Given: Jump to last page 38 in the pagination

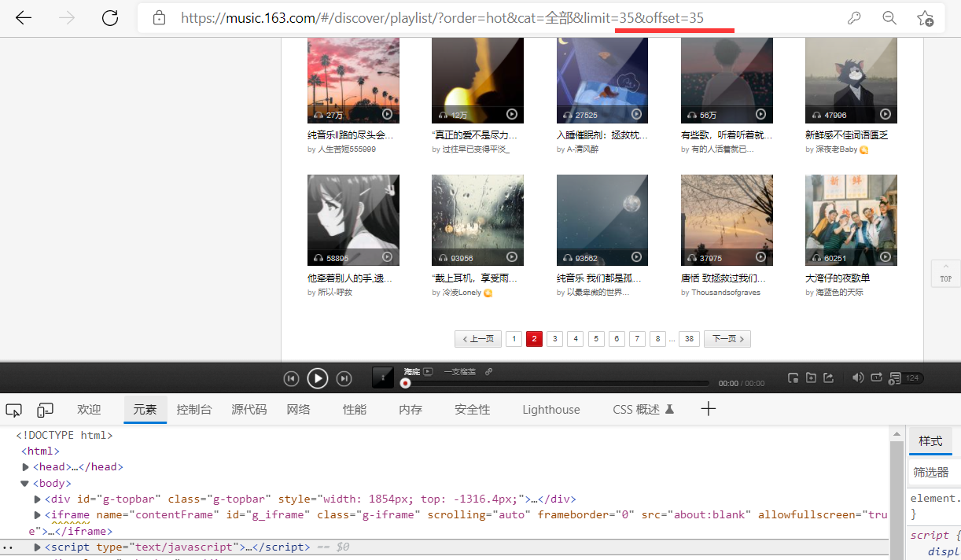Looking at the screenshot, I should [689, 339].
